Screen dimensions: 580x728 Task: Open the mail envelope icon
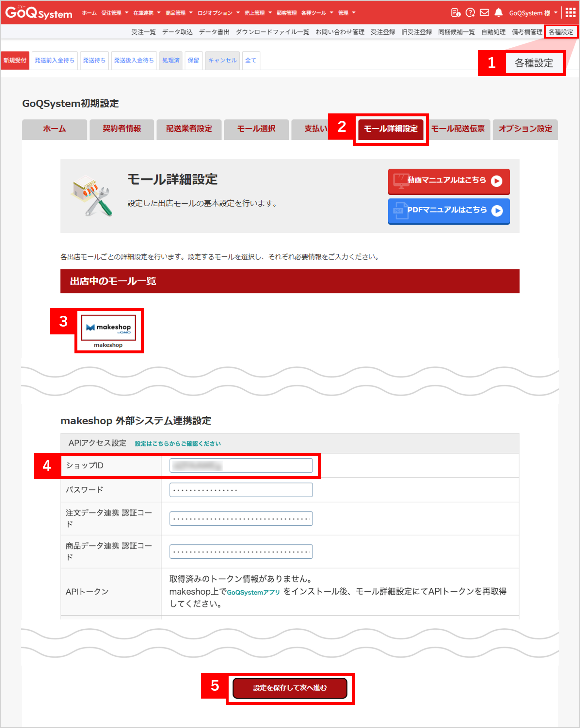[x=484, y=13]
